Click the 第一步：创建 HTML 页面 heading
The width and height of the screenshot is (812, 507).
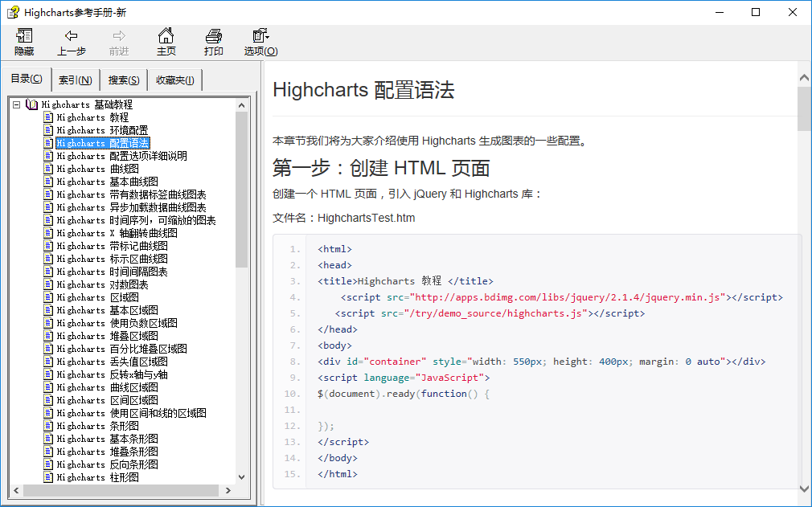(x=381, y=168)
